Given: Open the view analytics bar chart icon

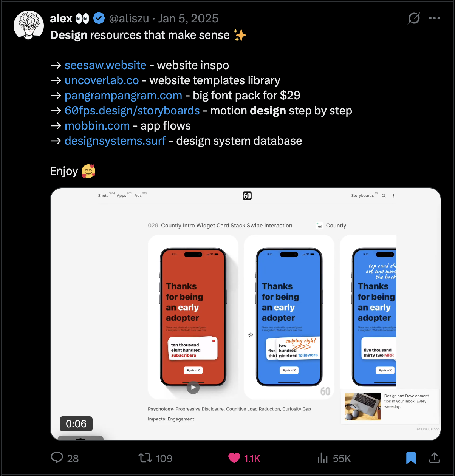Looking at the screenshot, I should pyautogui.click(x=323, y=458).
